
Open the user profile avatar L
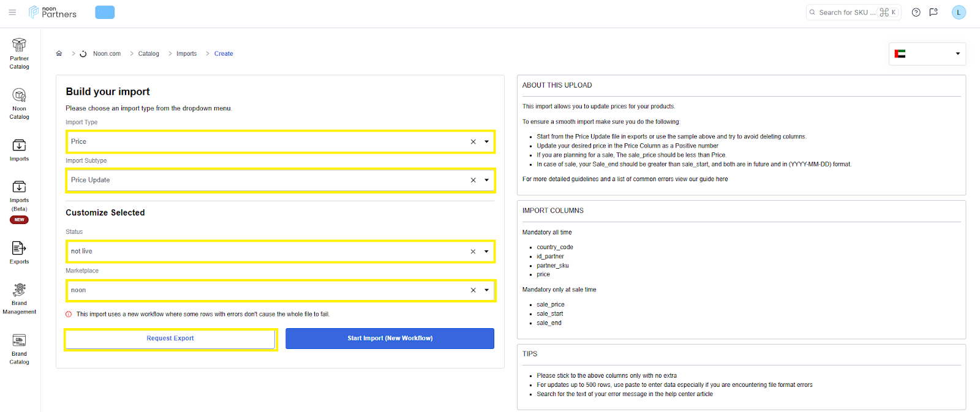tap(959, 12)
